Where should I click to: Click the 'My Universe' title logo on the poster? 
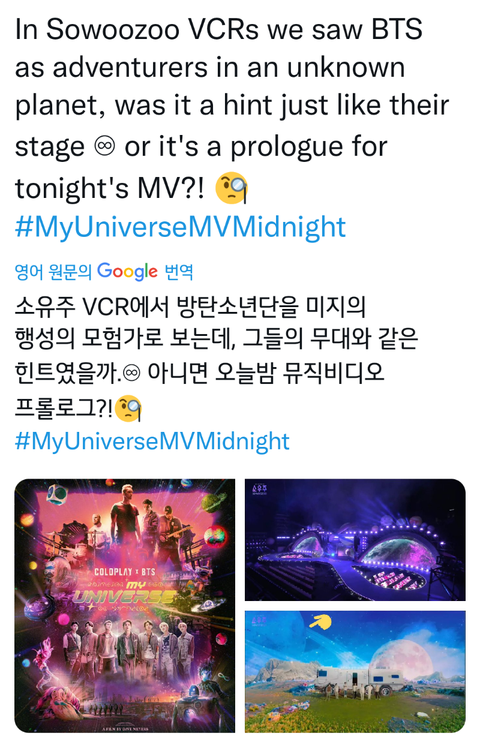pyautogui.click(x=124, y=593)
